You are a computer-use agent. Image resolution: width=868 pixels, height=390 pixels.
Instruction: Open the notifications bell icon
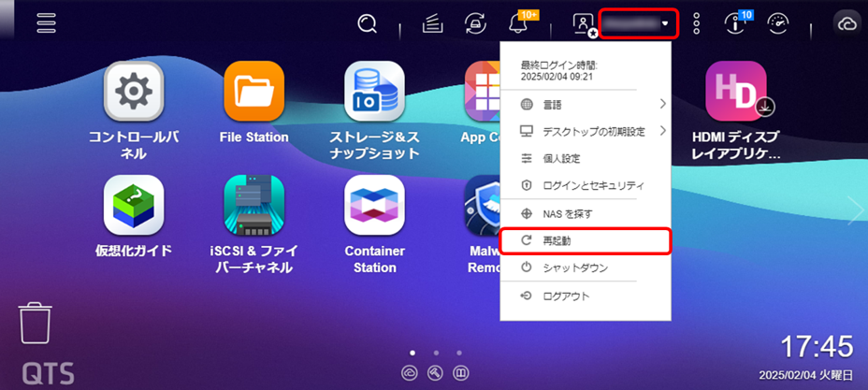[x=517, y=23]
